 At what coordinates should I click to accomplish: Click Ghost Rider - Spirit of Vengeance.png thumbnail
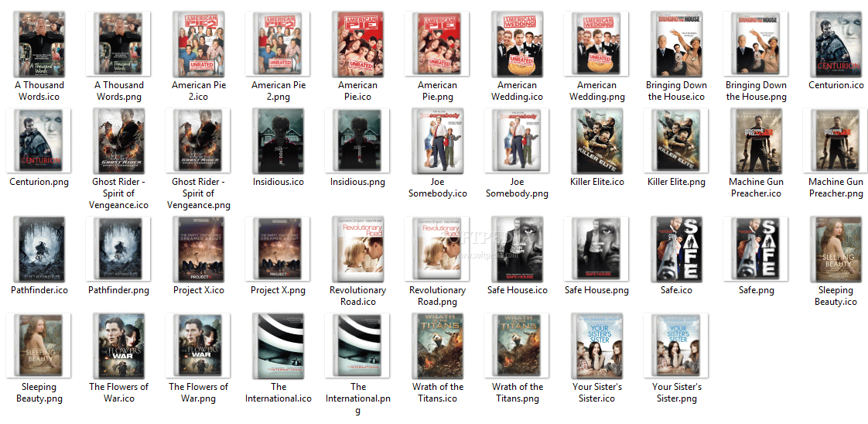(x=197, y=141)
